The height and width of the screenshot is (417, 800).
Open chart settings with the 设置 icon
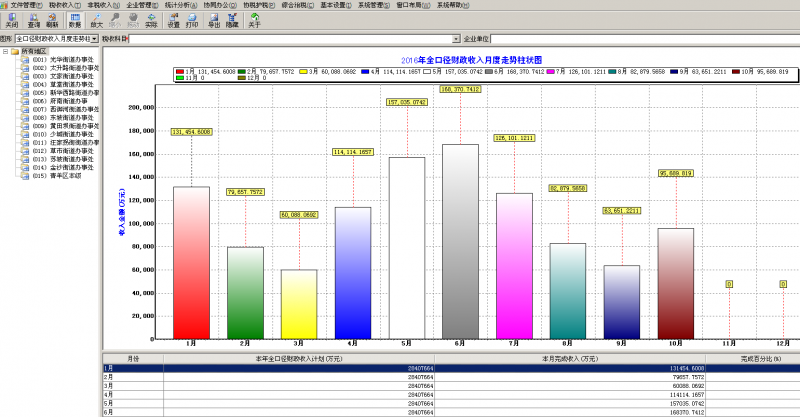tap(174, 21)
